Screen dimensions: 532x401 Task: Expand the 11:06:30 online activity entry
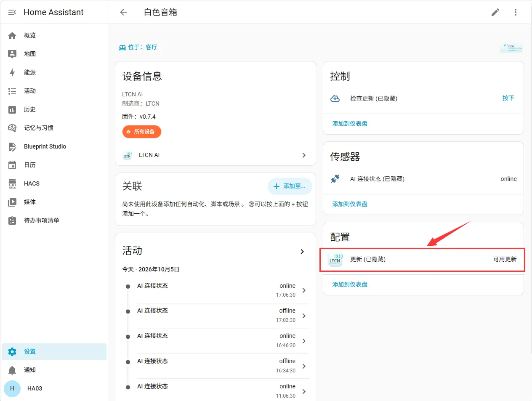(x=304, y=391)
